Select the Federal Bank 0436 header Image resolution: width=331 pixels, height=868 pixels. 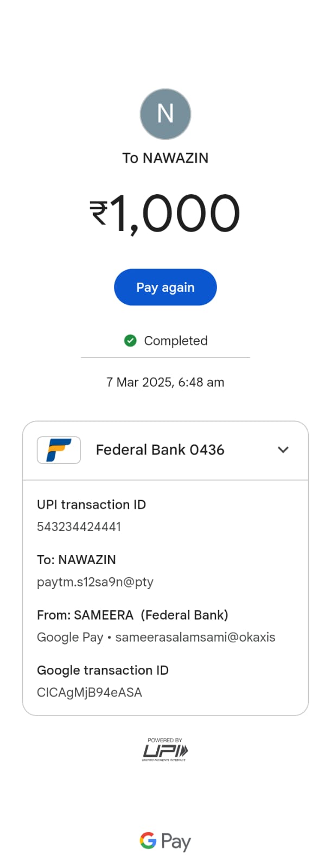(x=160, y=450)
